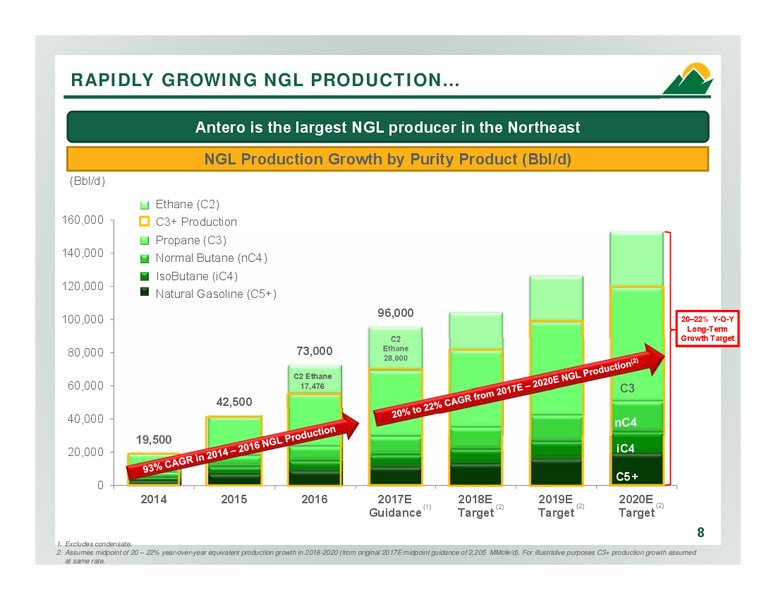The width and height of the screenshot is (776, 600).
Task: Click the IsoButane (iC4) legend swatch
Action: [x=145, y=276]
